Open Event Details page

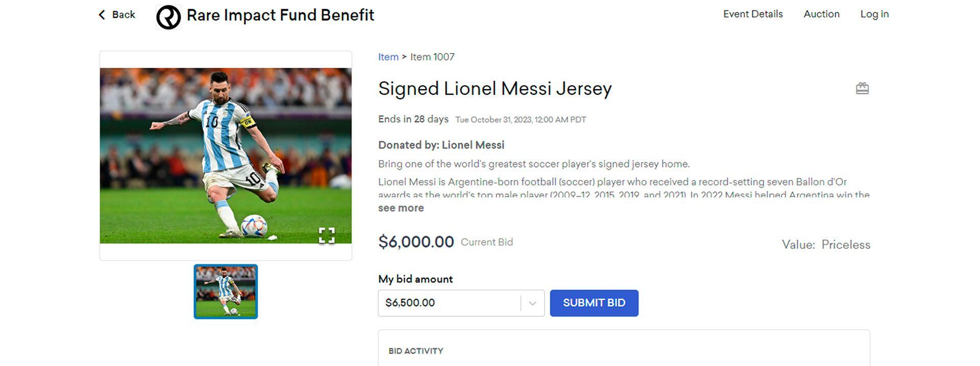[x=752, y=14]
